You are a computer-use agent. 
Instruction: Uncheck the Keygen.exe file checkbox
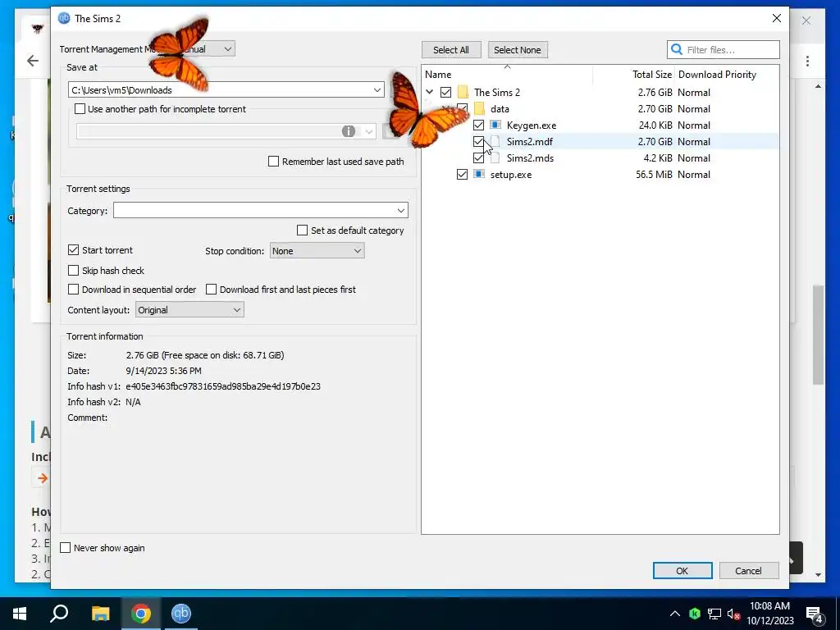(478, 125)
